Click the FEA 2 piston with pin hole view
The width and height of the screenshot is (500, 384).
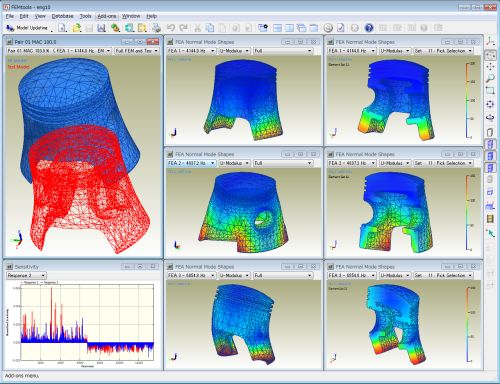pyautogui.click(x=243, y=212)
